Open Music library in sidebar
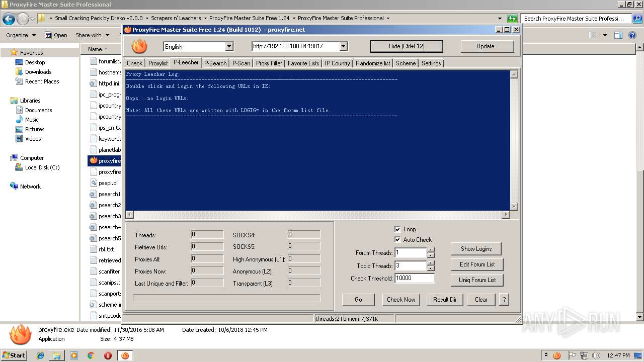Screen dimensions: 644x362 pyautogui.click(x=32, y=120)
